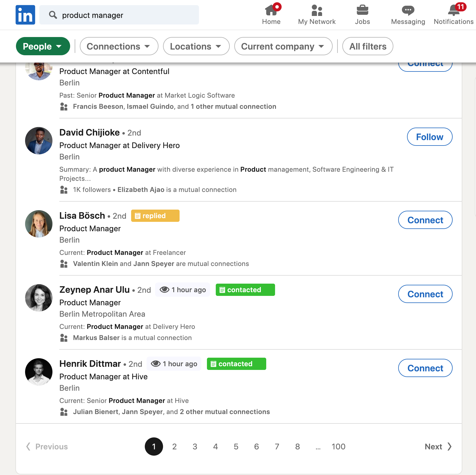Image resolution: width=476 pixels, height=475 pixels.
Task: Select current page 1 indicator
Action: click(x=154, y=447)
